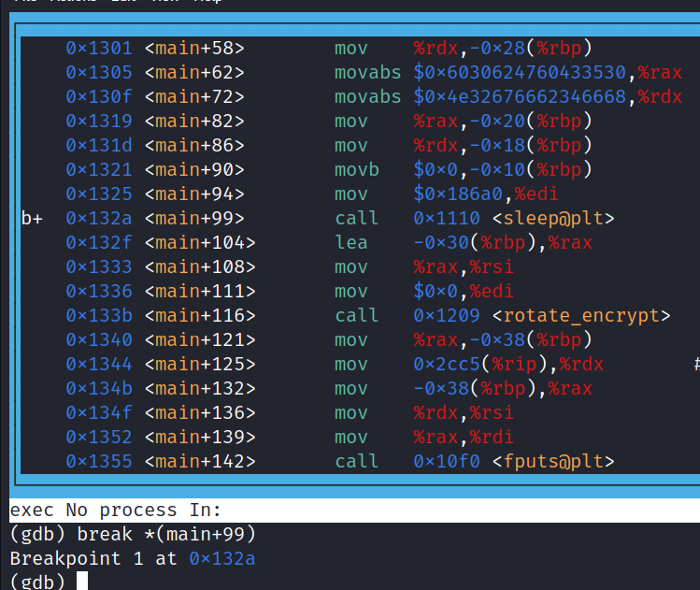Click the movb instruction at main+90
This screenshot has width=700, height=590.
[x=357, y=170]
